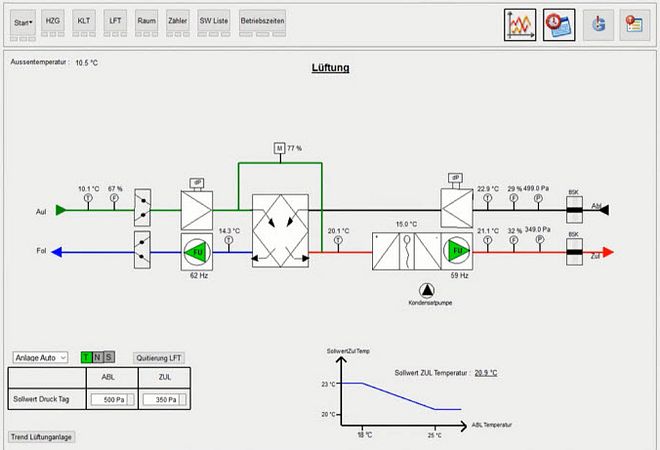Open the time schedule clock-calendar icon

click(559, 24)
